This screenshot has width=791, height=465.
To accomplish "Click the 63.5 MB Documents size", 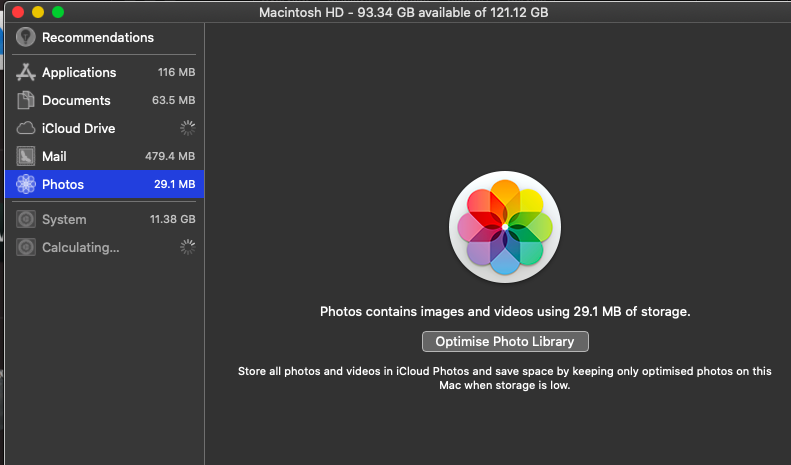I will pos(174,100).
